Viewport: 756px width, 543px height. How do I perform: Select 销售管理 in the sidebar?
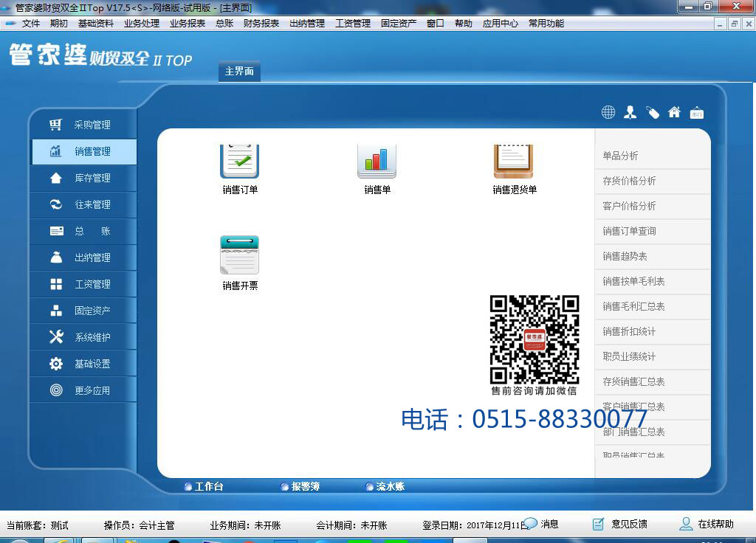coord(83,151)
